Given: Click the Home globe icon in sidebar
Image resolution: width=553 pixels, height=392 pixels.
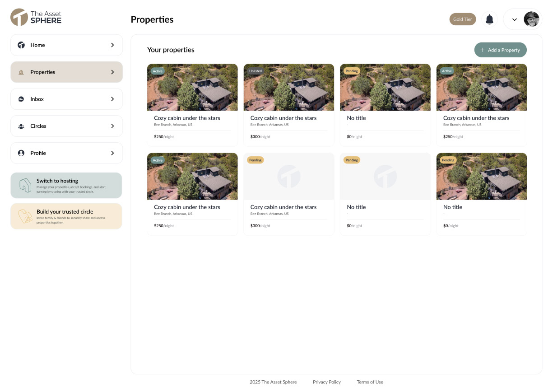Looking at the screenshot, I should [x=21, y=45].
